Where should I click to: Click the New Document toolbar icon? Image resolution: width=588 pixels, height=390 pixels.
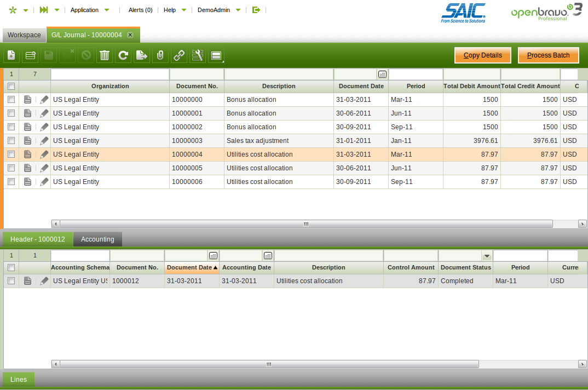(11, 55)
